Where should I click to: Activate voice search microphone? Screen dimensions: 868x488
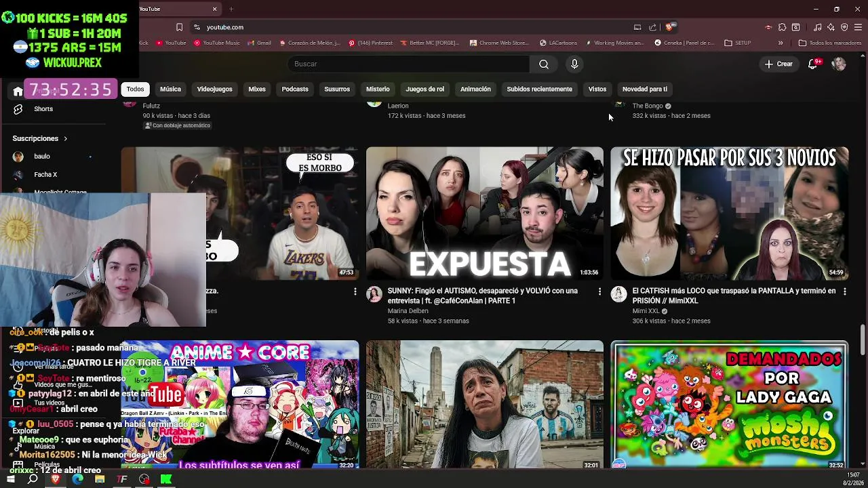coord(574,64)
